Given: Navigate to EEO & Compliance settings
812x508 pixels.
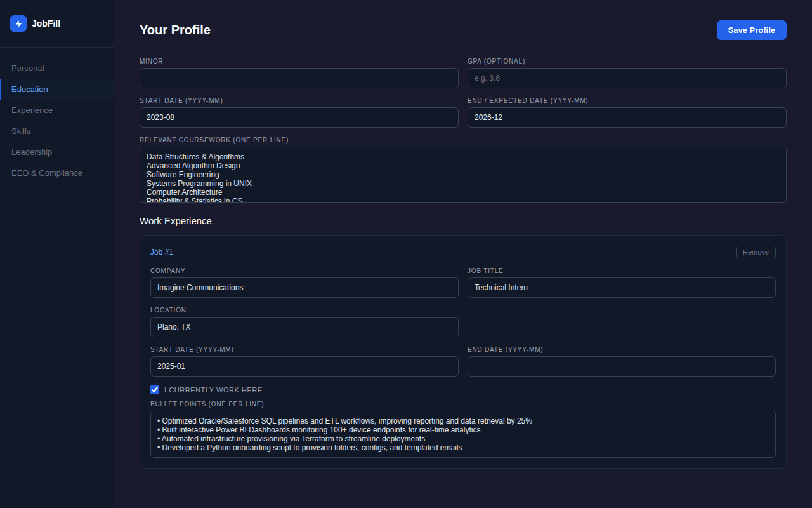Looking at the screenshot, I should click(x=47, y=173).
